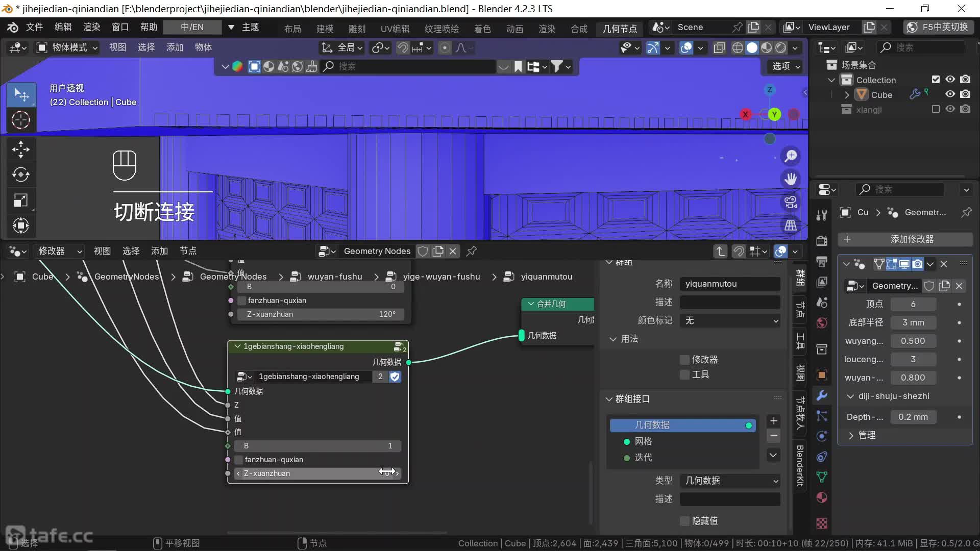The width and height of the screenshot is (980, 551).
Task: Open the Modifiers wrench properties tab
Action: [822, 395]
